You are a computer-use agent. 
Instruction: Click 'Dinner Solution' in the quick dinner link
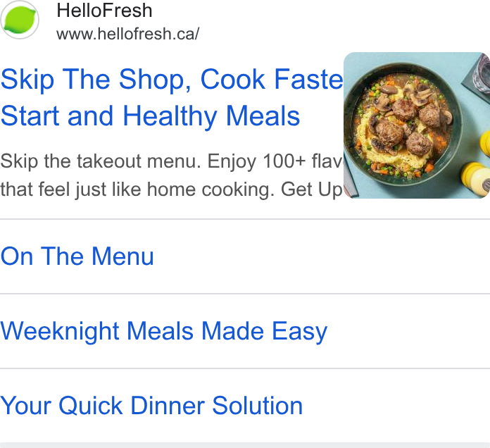click(x=216, y=406)
